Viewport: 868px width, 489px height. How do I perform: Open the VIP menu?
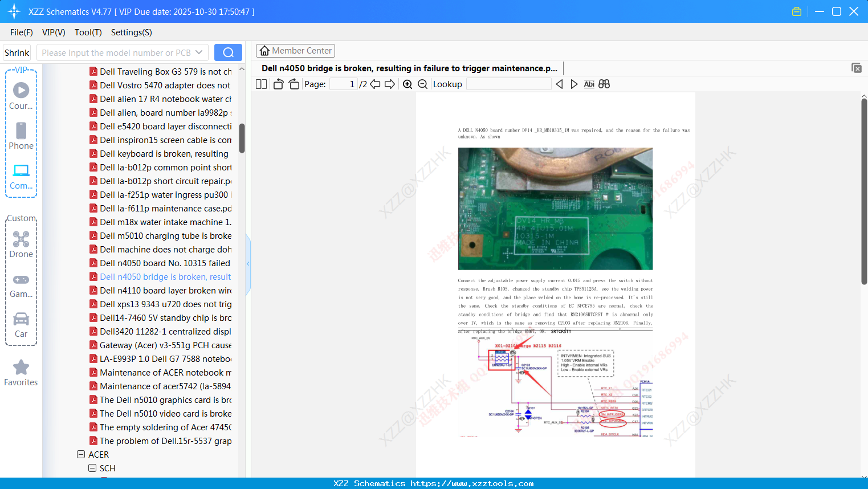[54, 32]
